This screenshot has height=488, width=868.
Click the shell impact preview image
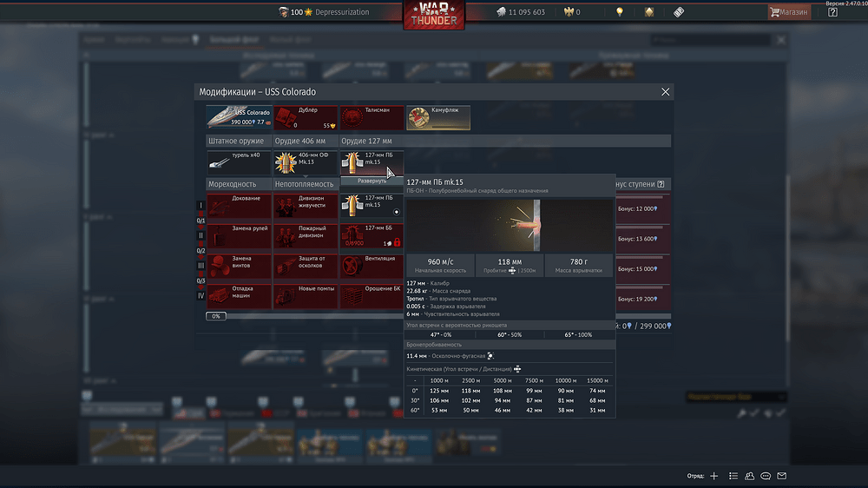(x=510, y=225)
